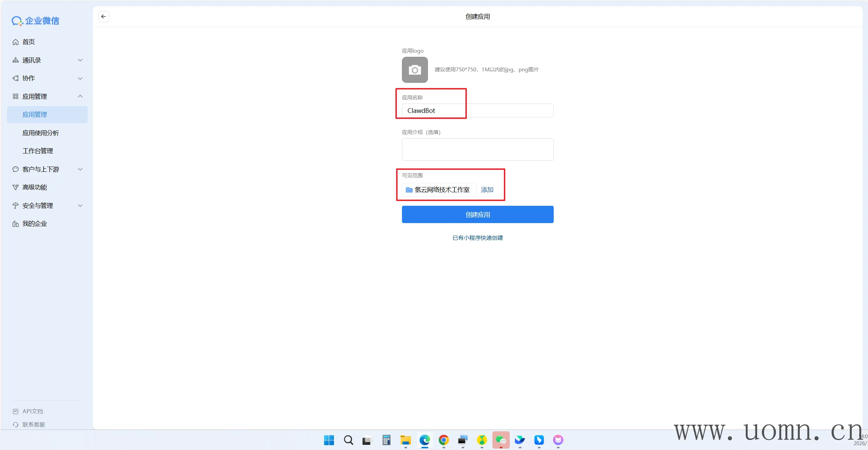The width and height of the screenshot is (868, 450).
Task: Open 我的企业 in the sidebar
Action: pyautogui.click(x=35, y=224)
